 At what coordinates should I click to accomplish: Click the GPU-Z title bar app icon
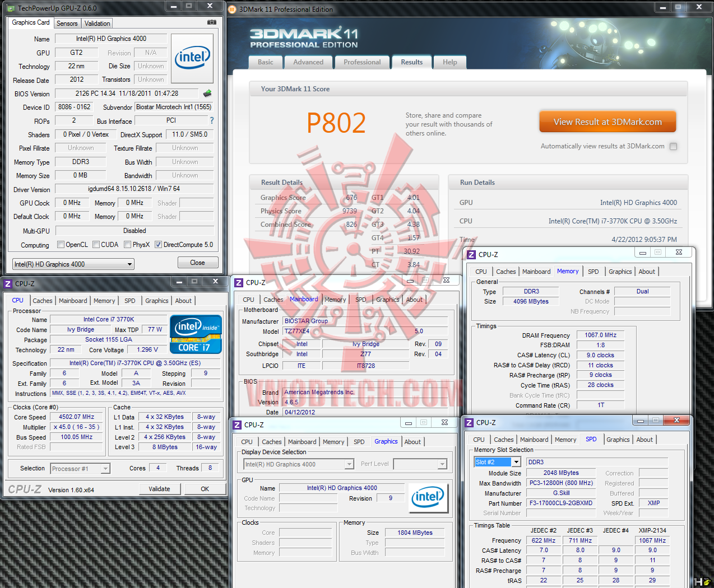tap(11, 8)
